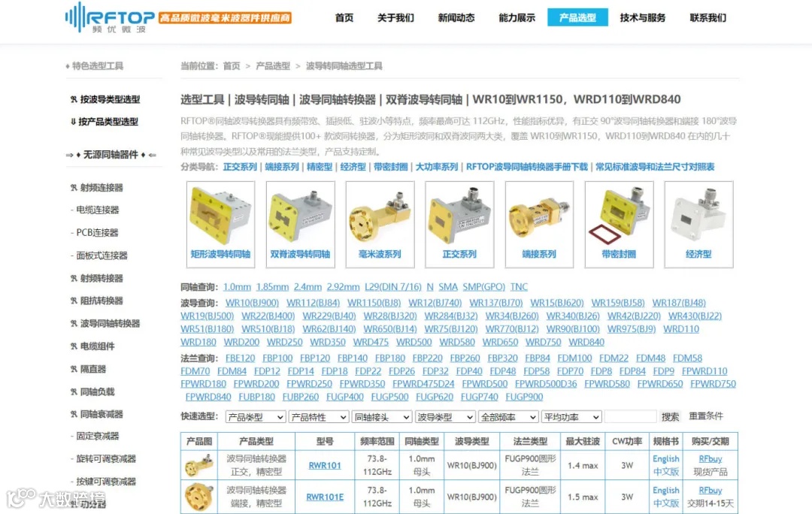Click 重置条件 to reset filters
This screenshot has height=514, width=812.
(706, 416)
